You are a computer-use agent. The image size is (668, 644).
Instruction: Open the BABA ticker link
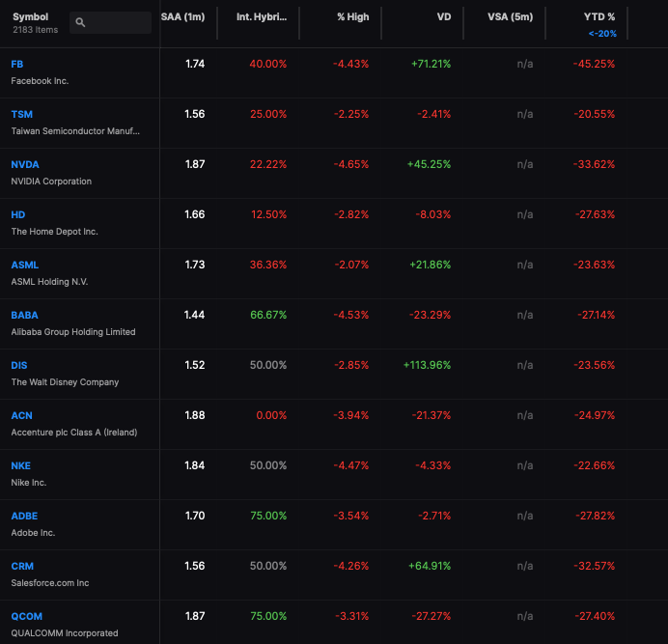tap(25, 316)
